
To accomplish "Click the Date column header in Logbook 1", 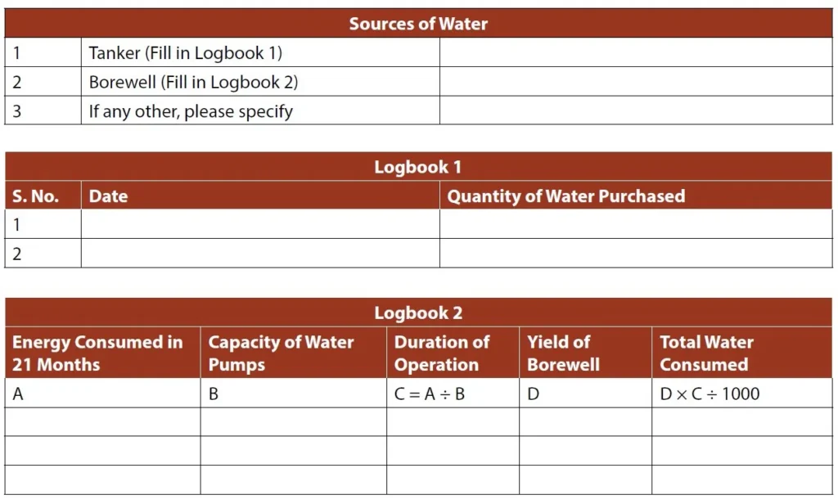I will [x=259, y=196].
